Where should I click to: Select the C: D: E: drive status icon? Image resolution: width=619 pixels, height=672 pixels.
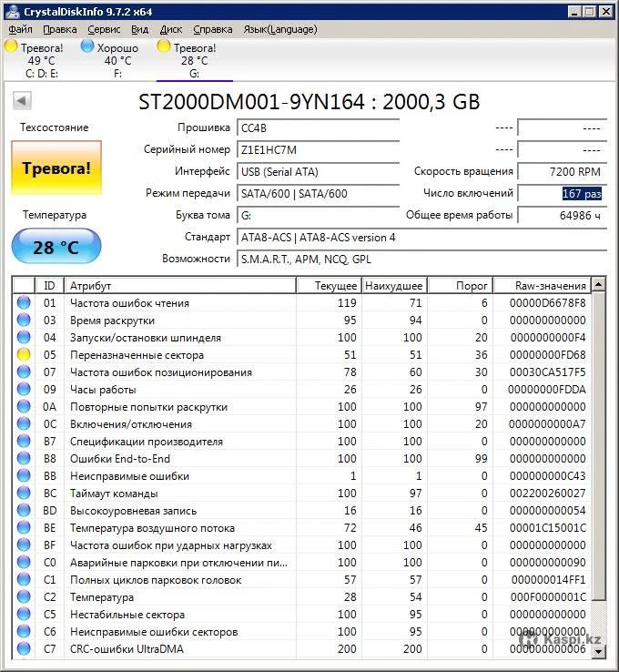pos(12,46)
